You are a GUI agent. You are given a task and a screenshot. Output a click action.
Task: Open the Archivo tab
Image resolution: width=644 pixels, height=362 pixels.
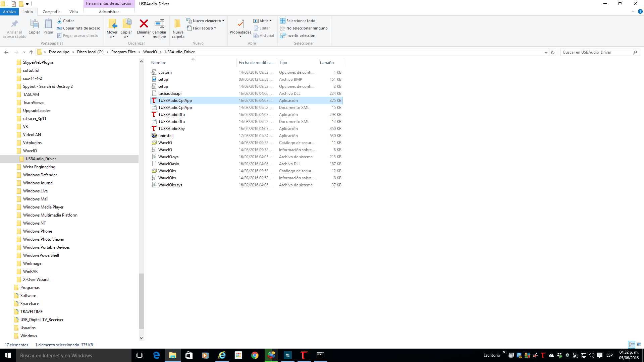9,12
